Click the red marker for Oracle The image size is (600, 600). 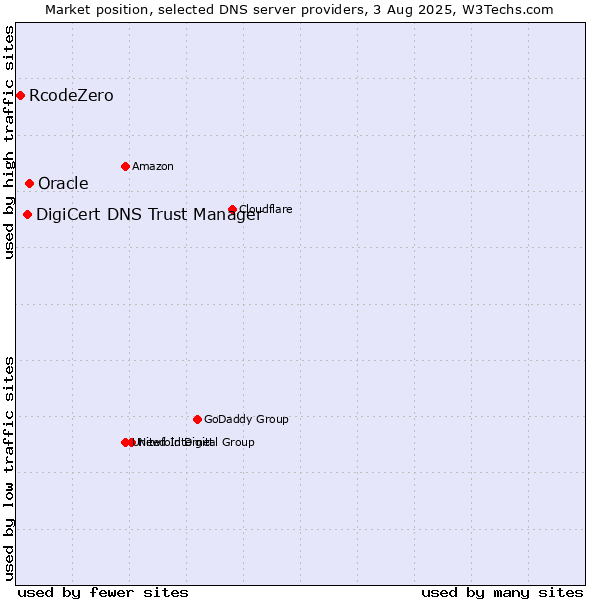29,184
